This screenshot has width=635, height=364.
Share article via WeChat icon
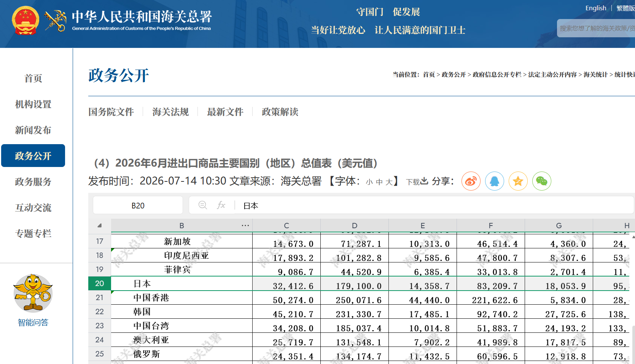[x=542, y=181]
